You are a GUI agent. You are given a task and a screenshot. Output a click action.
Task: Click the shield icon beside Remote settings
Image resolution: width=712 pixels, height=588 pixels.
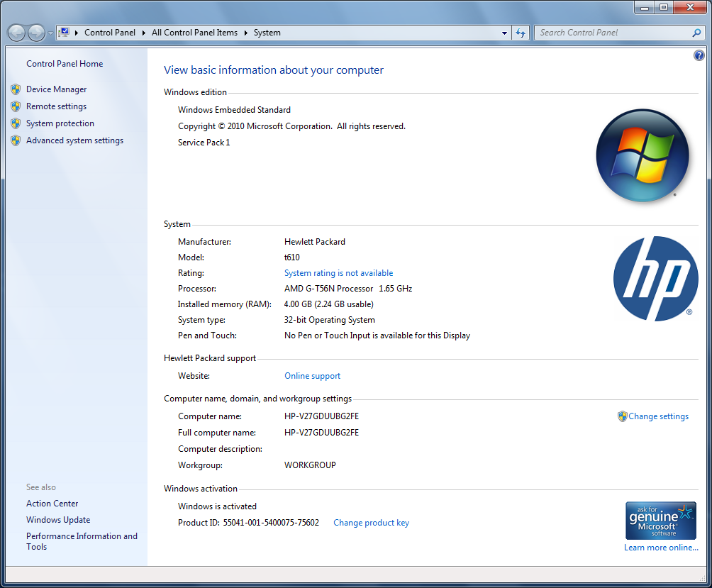[x=16, y=106]
